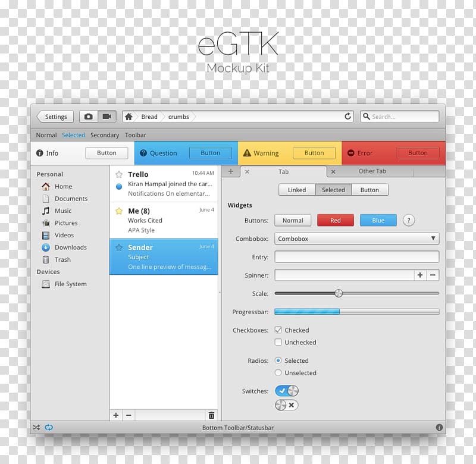Viewport: 476px width, 464px height.
Task: Click Button in Question bar
Action: pos(211,153)
